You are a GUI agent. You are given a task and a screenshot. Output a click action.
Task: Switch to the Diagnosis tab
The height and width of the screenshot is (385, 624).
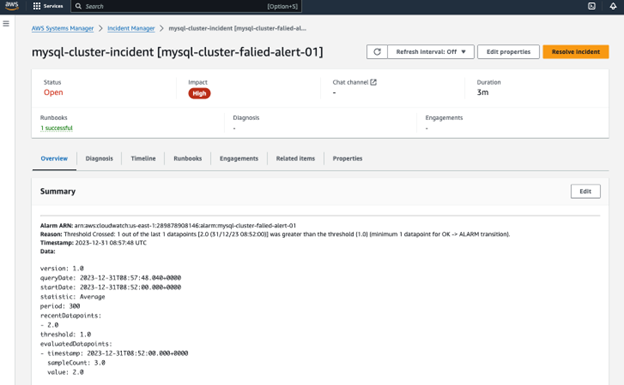(x=99, y=158)
